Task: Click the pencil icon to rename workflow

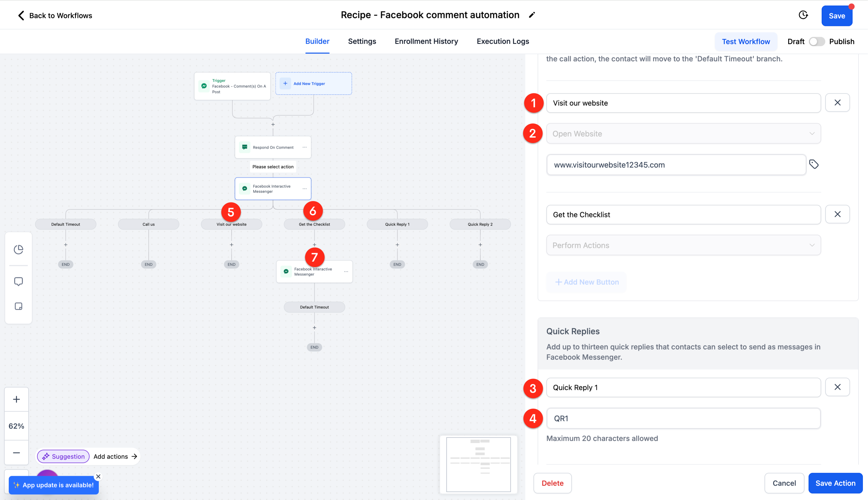Action: pyautogui.click(x=532, y=15)
